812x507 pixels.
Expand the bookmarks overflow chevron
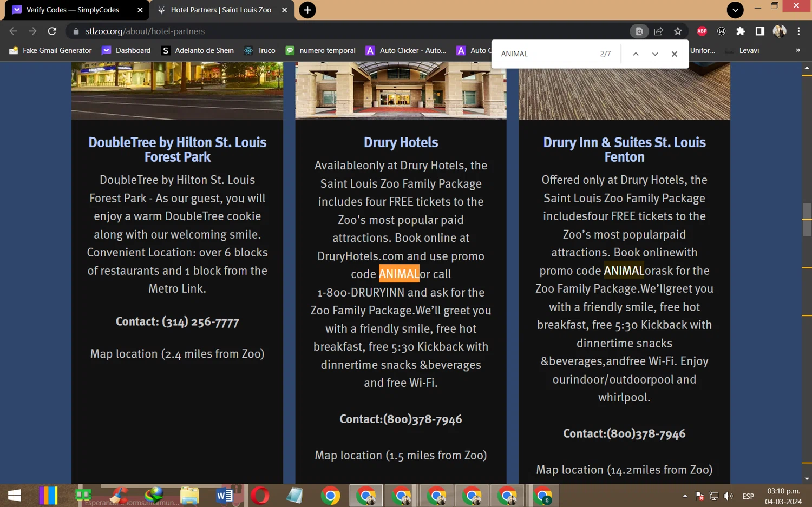pos(797,50)
